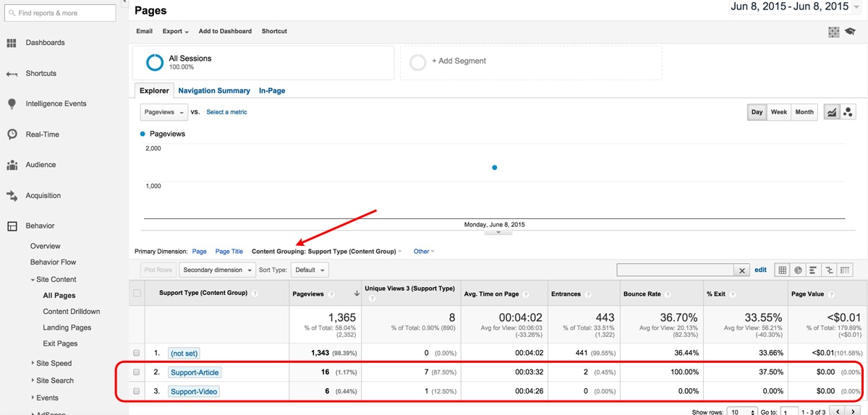The width and height of the screenshot is (868, 415).
Task: Select the comparison view icon
Action: pyautogui.click(x=830, y=270)
